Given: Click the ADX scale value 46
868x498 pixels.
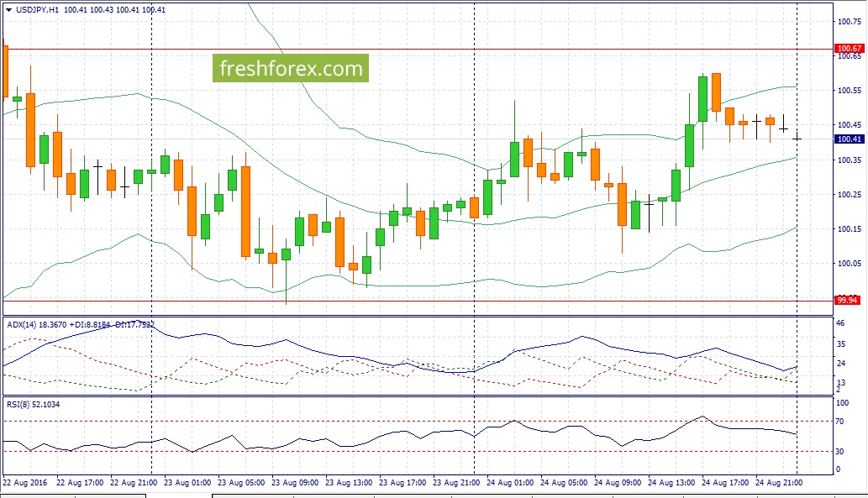Looking at the screenshot, I should click(x=839, y=323).
